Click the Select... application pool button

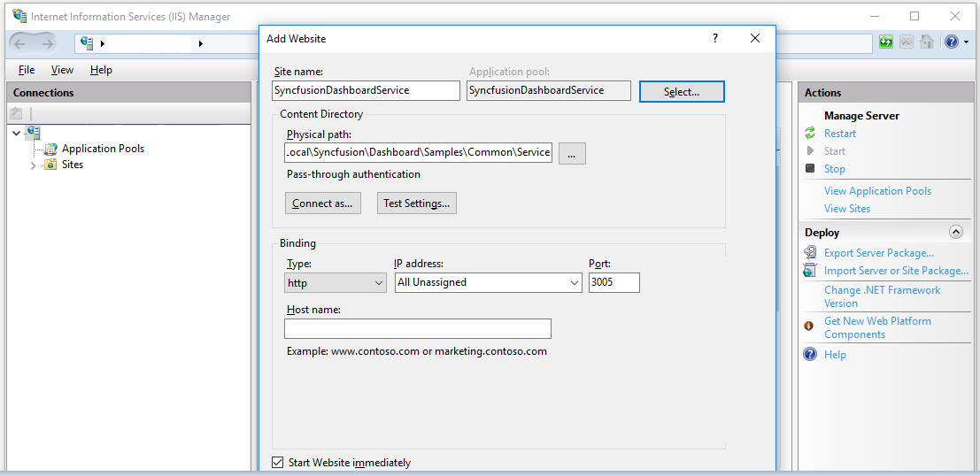pyautogui.click(x=682, y=92)
